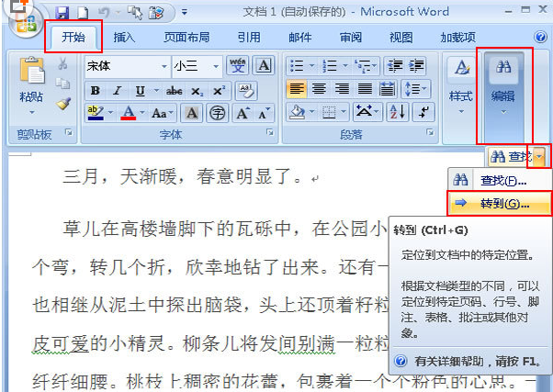Screen dimensions: 553x392
Task: Toggle strikethrough abc formatting
Action: tap(175, 91)
